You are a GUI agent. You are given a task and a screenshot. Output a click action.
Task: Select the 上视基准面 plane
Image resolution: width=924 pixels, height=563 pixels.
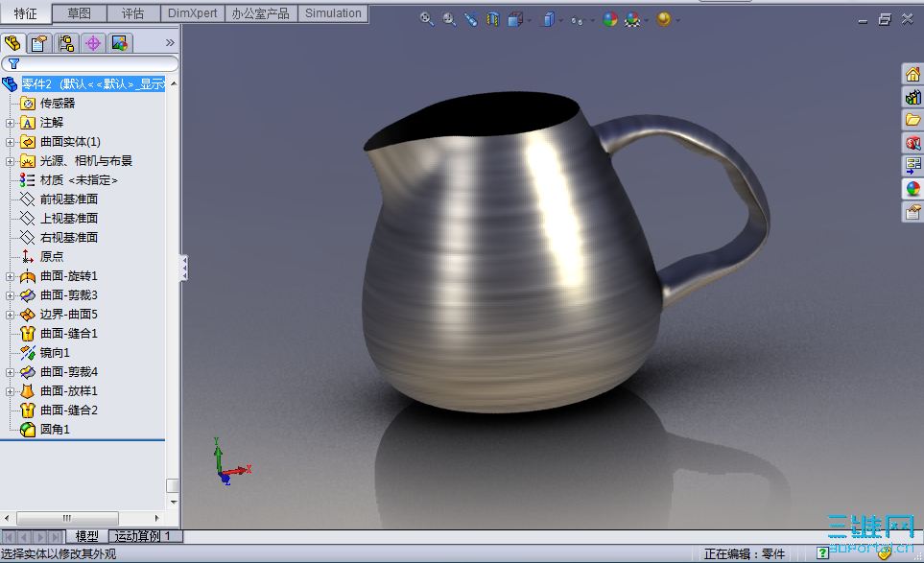point(68,219)
